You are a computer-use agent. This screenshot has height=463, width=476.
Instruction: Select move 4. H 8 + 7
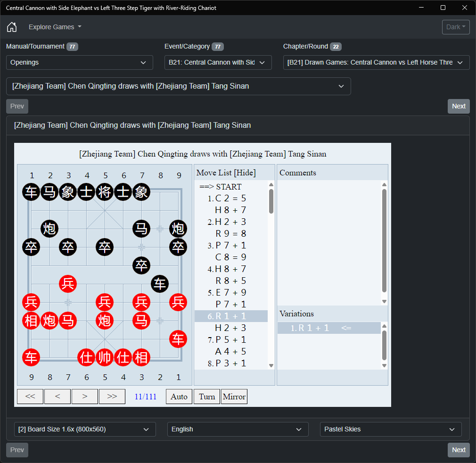click(231, 269)
